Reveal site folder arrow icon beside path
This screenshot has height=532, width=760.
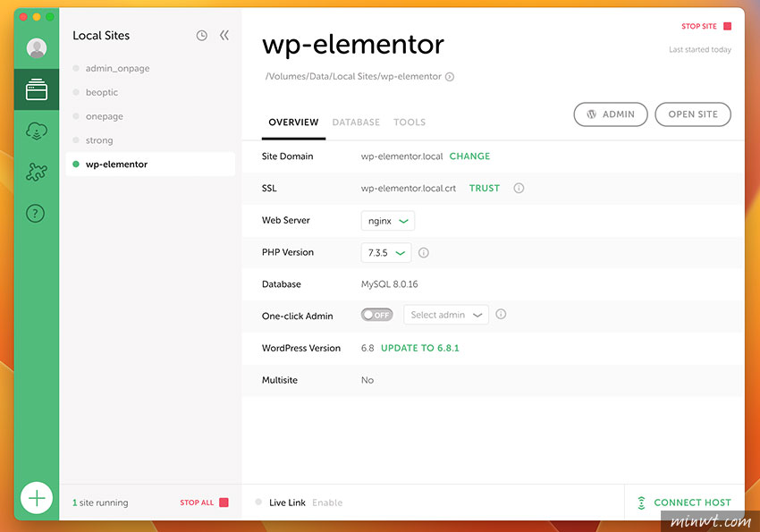coord(450,77)
